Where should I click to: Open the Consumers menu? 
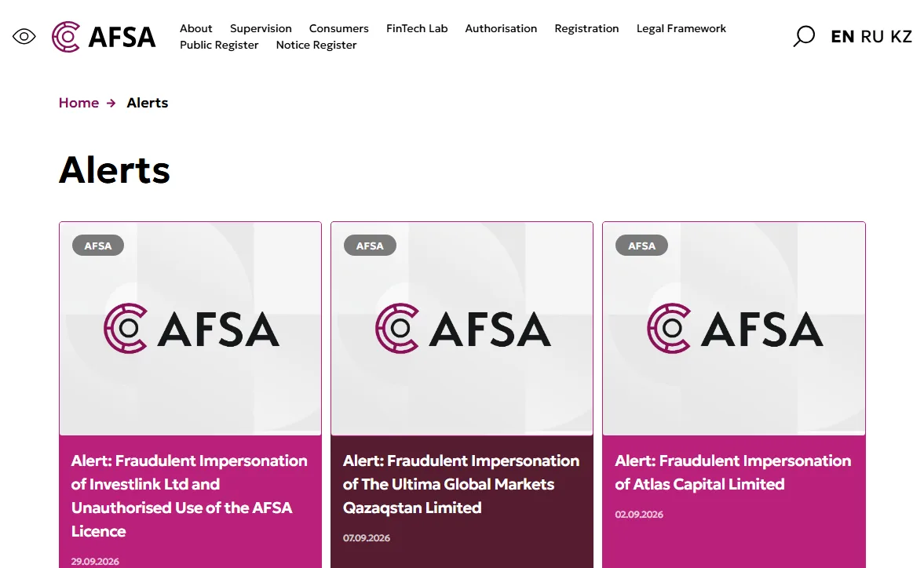click(339, 28)
